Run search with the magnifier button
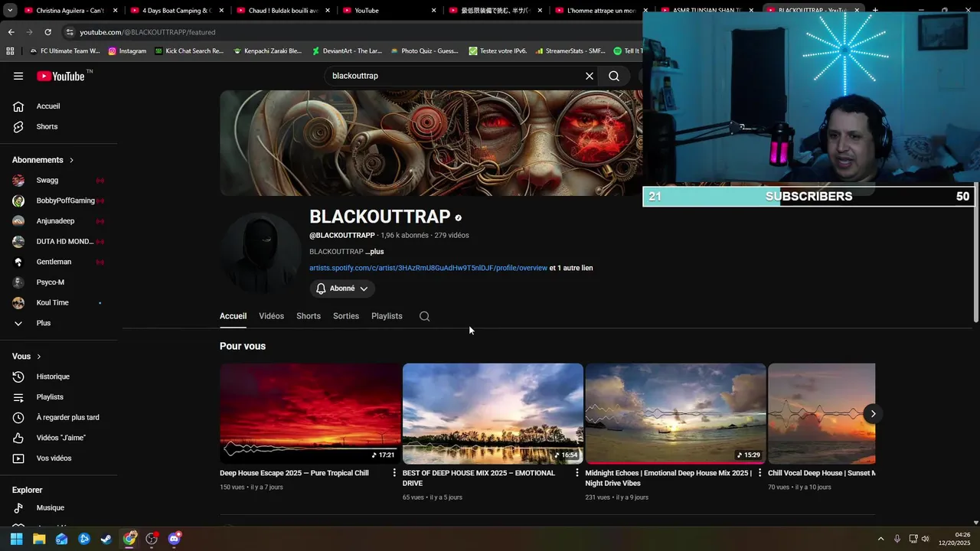Viewport: 980px width, 551px height. coord(614,76)
